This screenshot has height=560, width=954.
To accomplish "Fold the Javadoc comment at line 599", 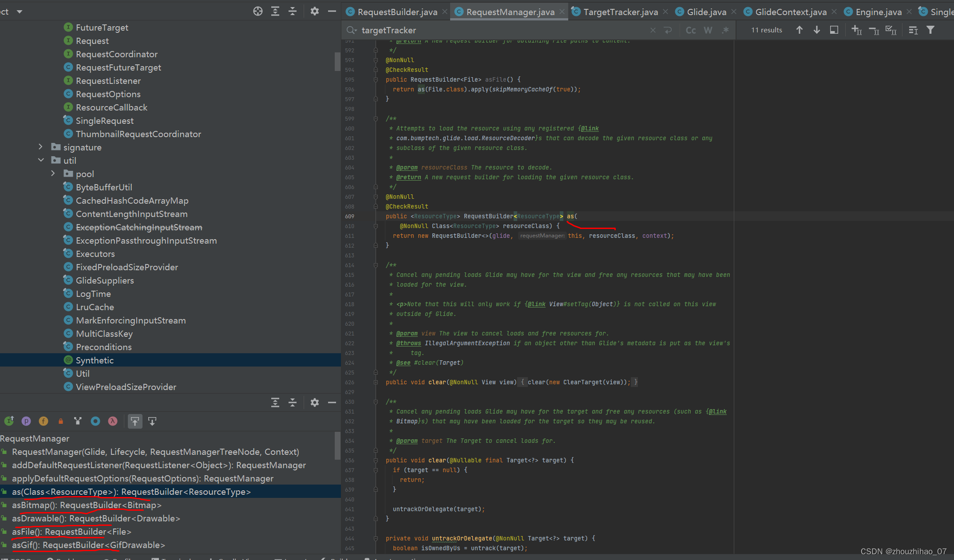I will [x=376, y=118].
